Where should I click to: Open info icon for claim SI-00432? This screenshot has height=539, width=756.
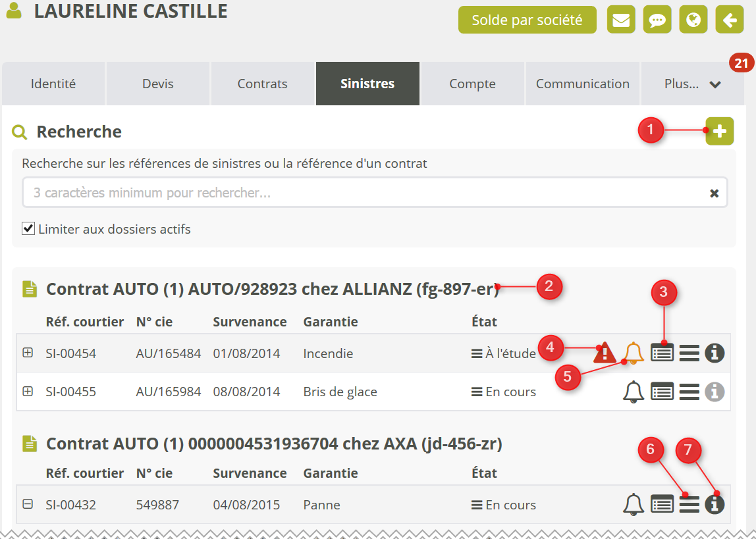(715, 505)
